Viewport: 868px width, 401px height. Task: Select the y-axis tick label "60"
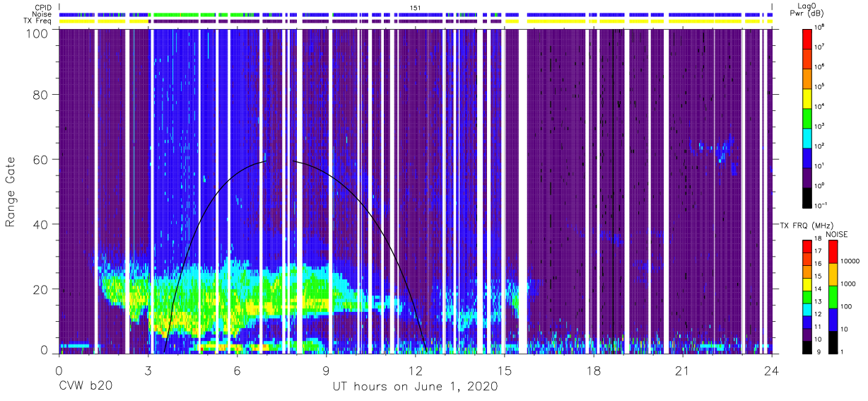[x=40, y=159]
